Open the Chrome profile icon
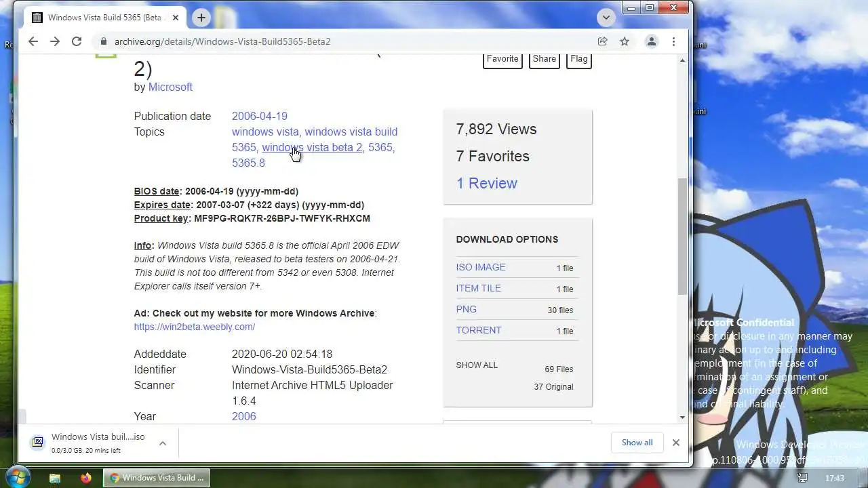 pyautogui.click(x=651, y=41)
